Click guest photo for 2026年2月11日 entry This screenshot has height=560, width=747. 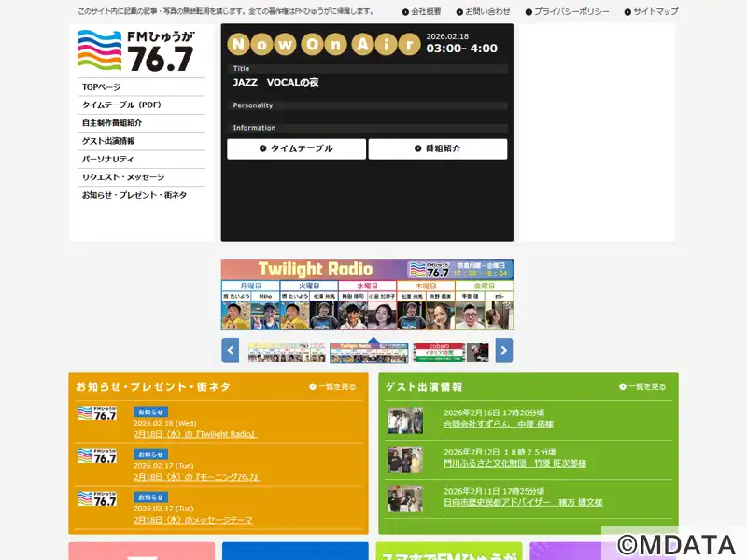[405, 499]
